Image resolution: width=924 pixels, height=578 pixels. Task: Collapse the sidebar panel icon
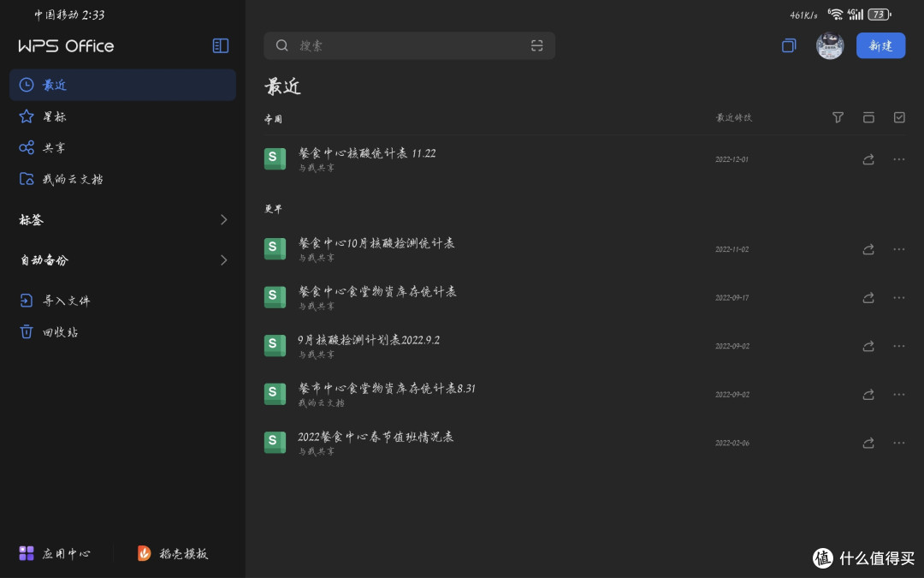point(221,45)
